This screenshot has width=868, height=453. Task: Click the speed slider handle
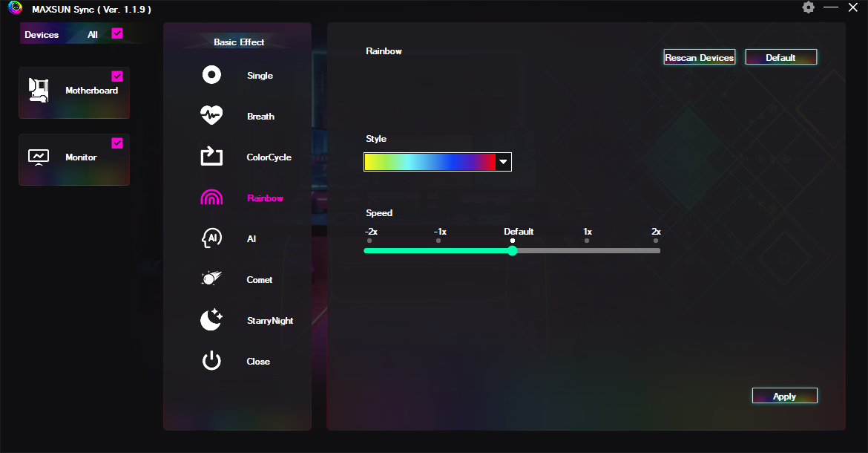click(513, 251)
